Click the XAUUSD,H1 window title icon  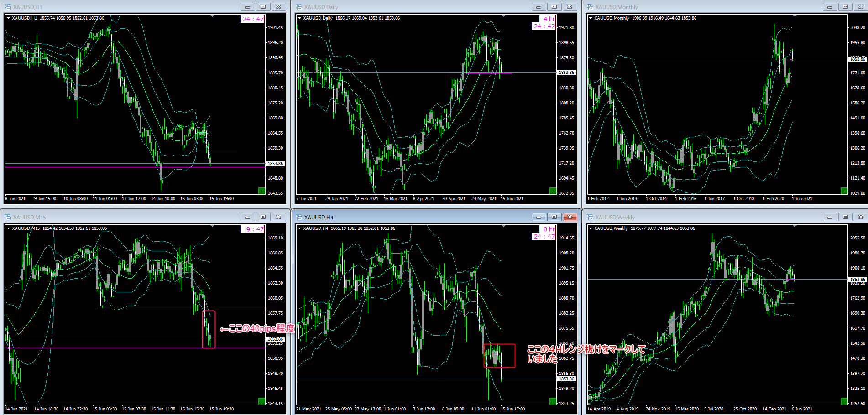click(8, 7)
